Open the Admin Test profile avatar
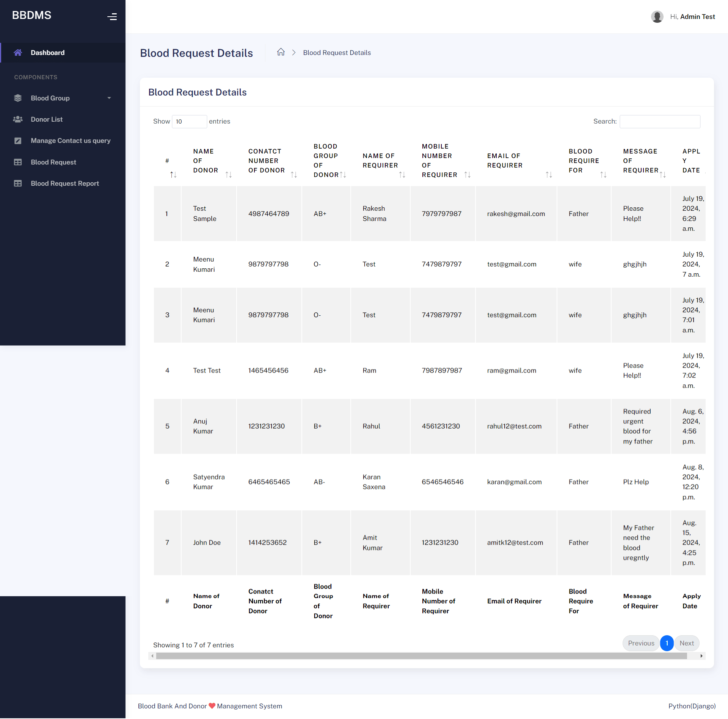Image resolution: width=728 pixels, height=719 pixels. coord(657,16)
